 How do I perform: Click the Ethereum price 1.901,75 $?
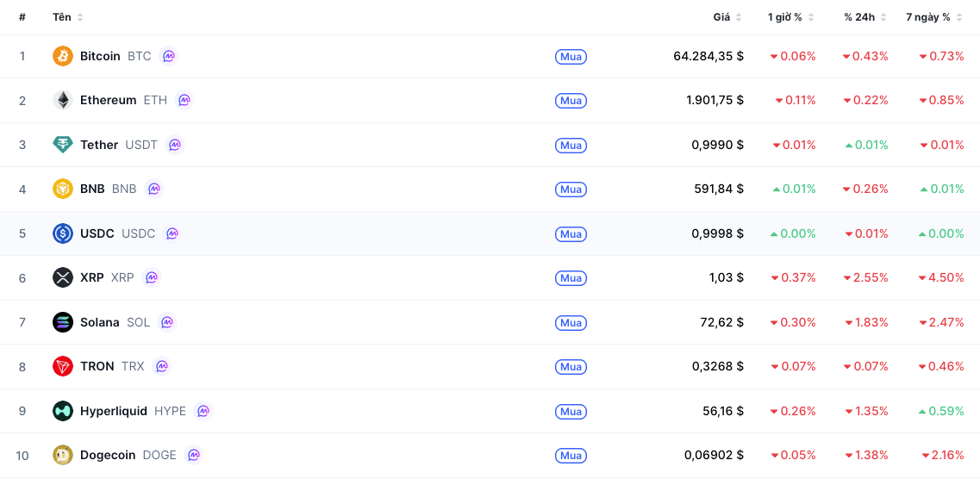(715, 100)
